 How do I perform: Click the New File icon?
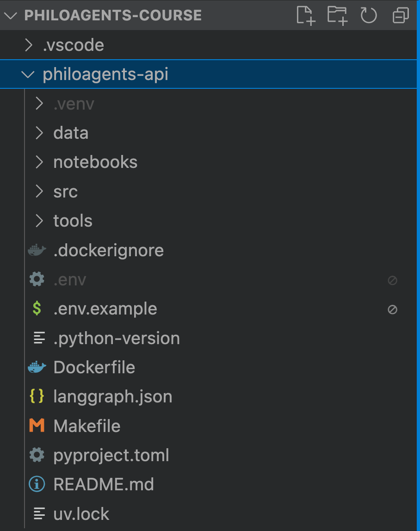click(306, 15)
